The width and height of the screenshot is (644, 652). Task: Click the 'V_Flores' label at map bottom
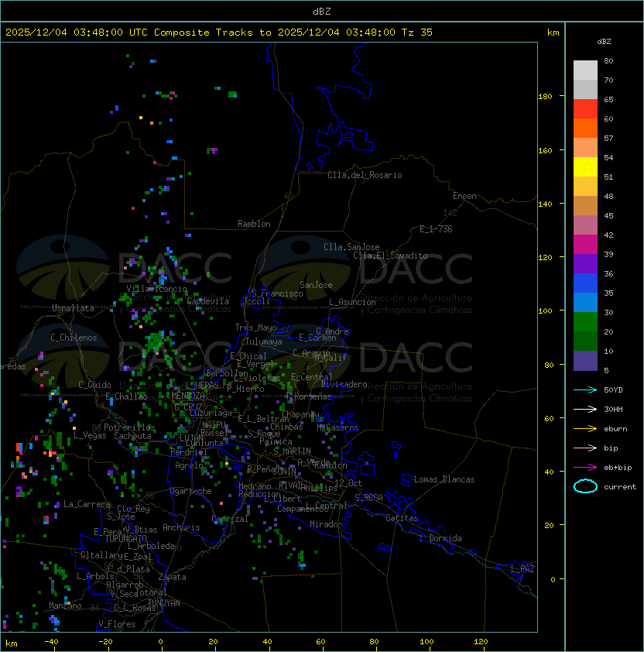pyautogui.click(x=117, y=624)
